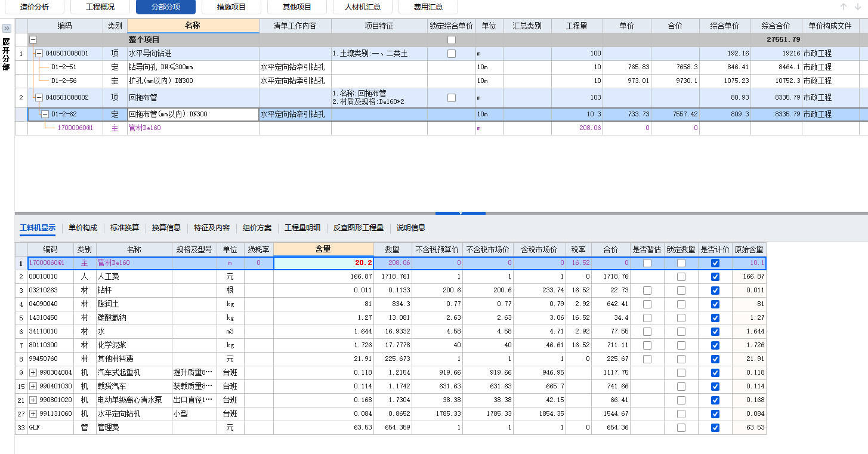Check 锁定数量 for the 人工费 row

click(x=681, y=276)
